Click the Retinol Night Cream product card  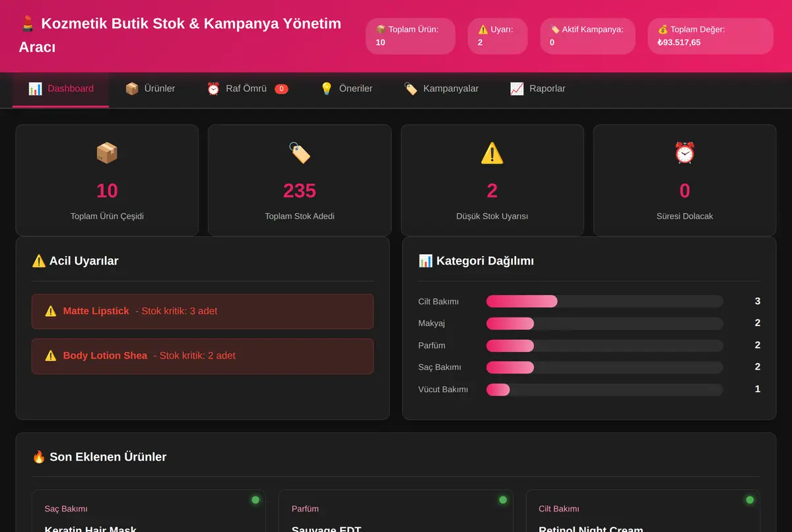[x=643, y=511]
